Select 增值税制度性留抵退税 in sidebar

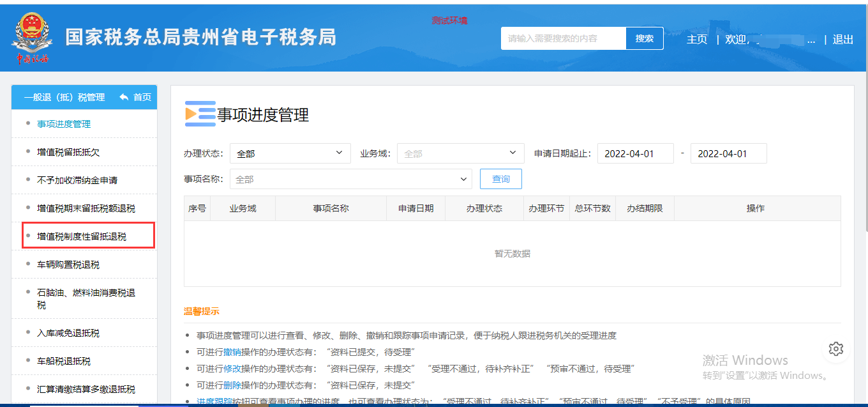click(x=82, y=236)
